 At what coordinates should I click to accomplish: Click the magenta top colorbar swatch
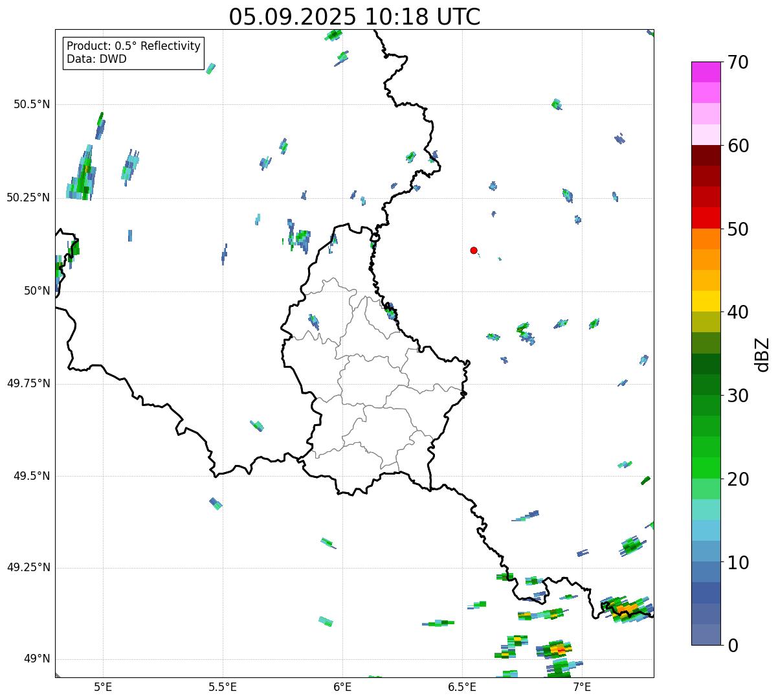(x=706, y=72)
